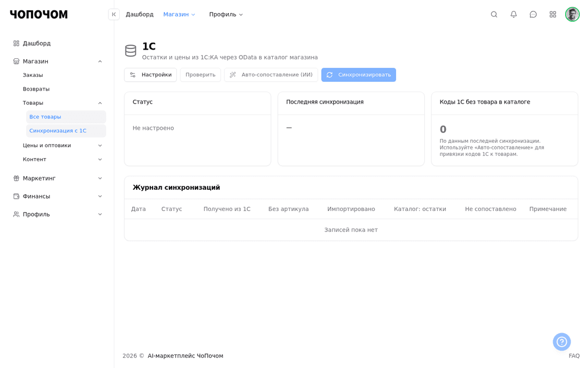The width and height of the screenshot is (588, 368).
Task: Open search via the magnifier icon
Action: 494,14
